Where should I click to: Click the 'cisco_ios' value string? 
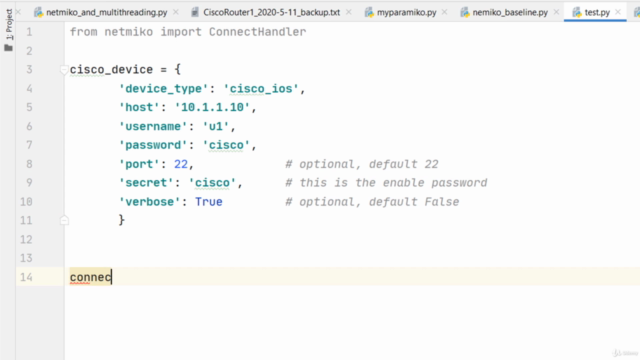click(261, 89)
